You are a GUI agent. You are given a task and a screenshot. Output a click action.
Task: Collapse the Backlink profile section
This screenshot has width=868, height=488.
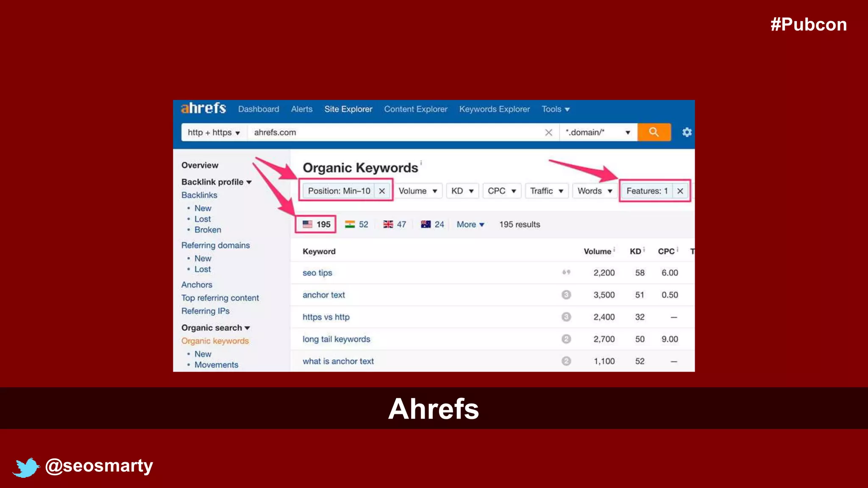(x=216, y=182)
